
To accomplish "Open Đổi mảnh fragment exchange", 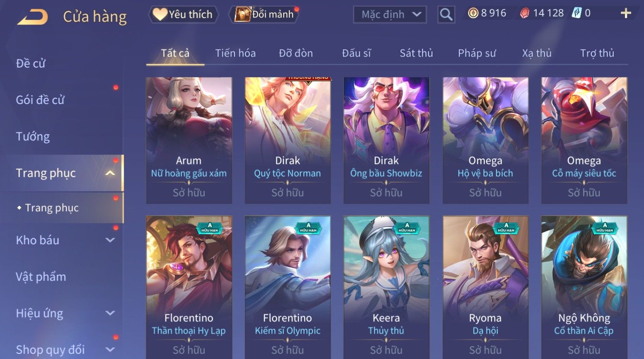I will tap(264, 15).
